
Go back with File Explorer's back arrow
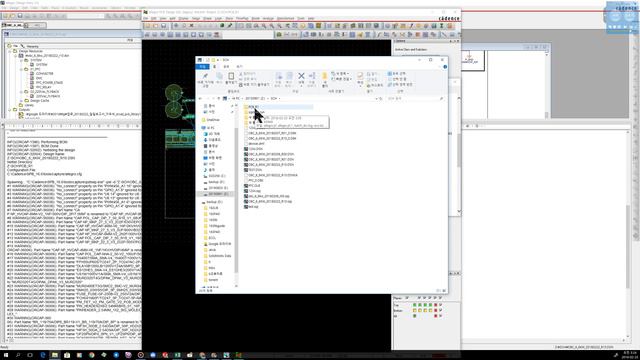[200, 98]
